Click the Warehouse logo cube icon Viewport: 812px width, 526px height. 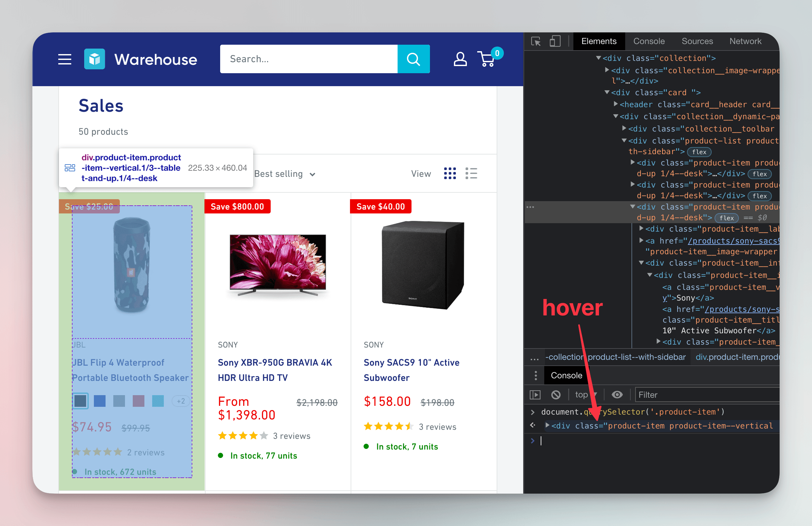pos(94,59)
